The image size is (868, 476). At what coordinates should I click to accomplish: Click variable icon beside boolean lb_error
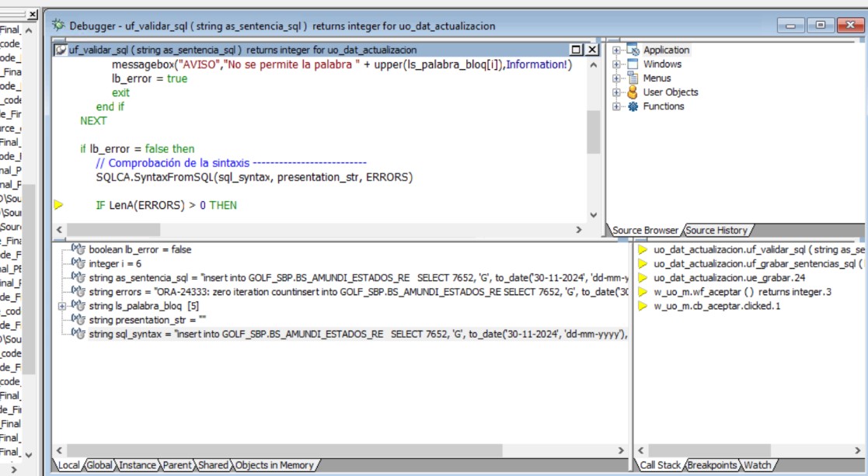point(78,249)
